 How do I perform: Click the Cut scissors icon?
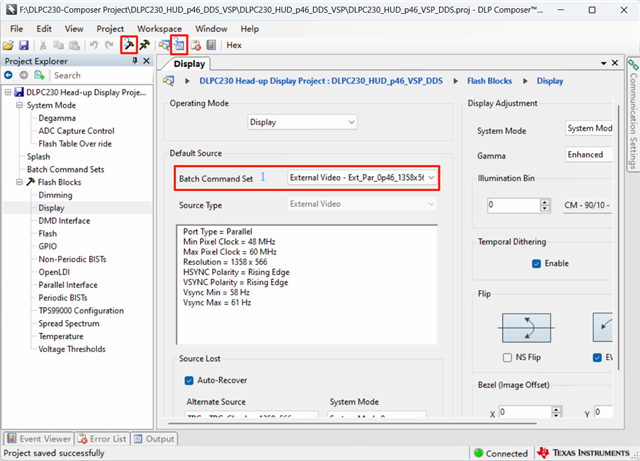(42, 45)
